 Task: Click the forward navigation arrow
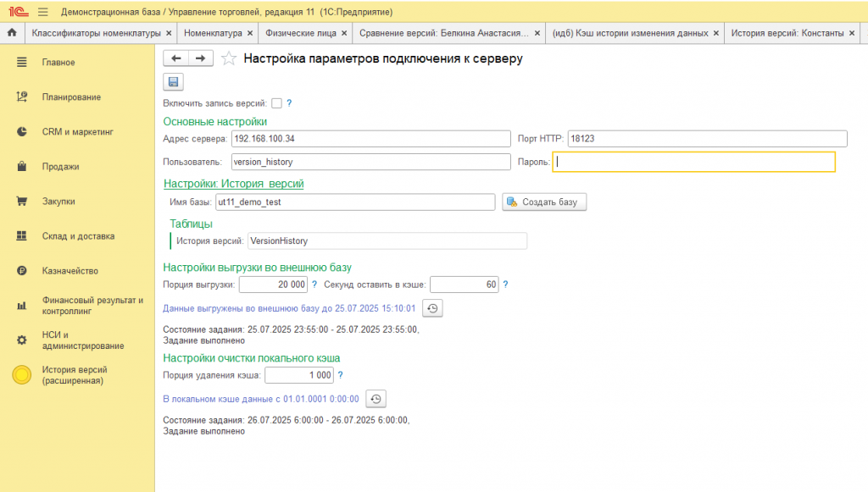200,58
